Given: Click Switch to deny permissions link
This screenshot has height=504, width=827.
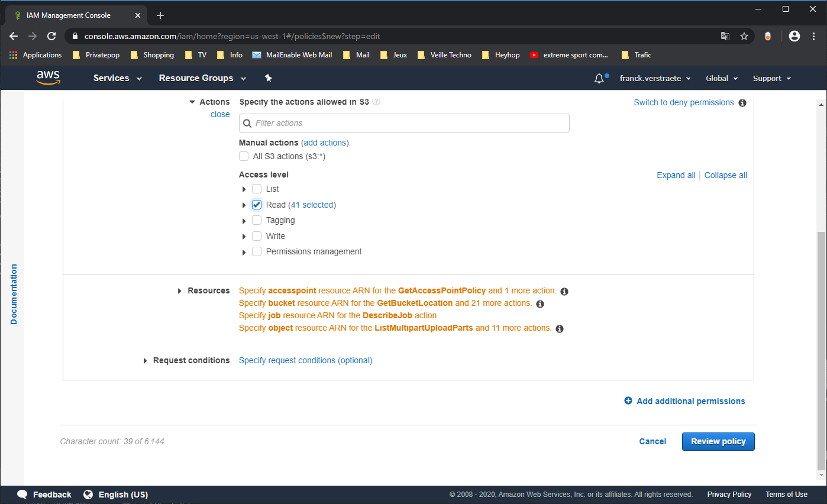Looking at the screenshot, I should 684,102.
